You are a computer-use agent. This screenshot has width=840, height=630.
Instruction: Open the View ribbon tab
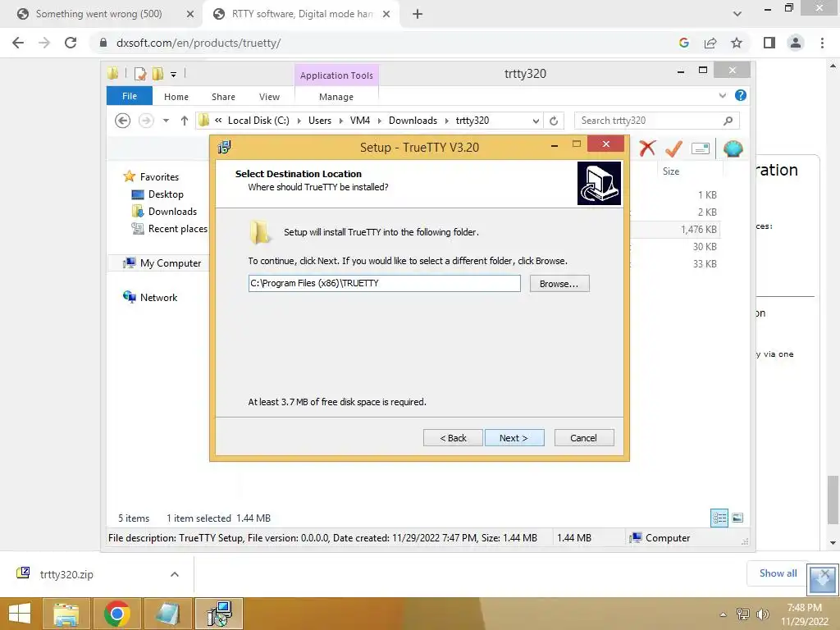coord(269,97)
